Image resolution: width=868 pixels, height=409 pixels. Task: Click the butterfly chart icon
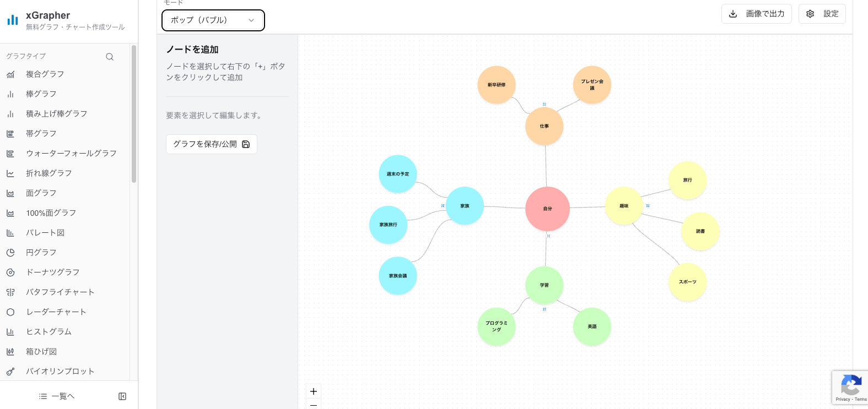tap(10, 292)
